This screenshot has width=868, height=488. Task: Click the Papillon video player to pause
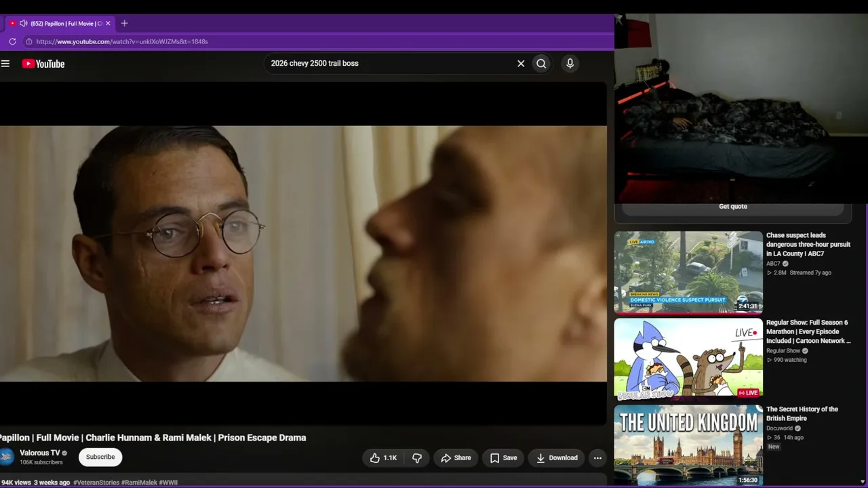pos(303,253)
